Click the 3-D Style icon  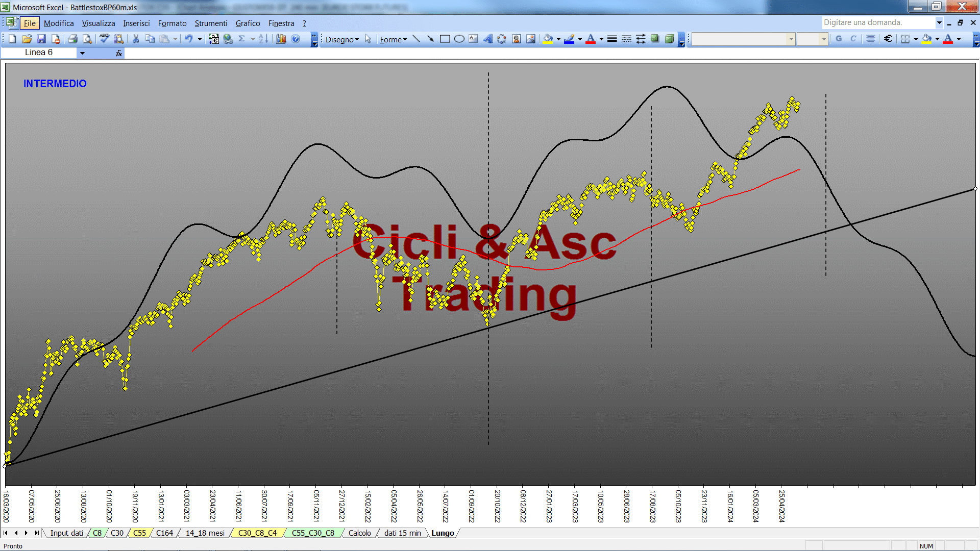[669, 39]
